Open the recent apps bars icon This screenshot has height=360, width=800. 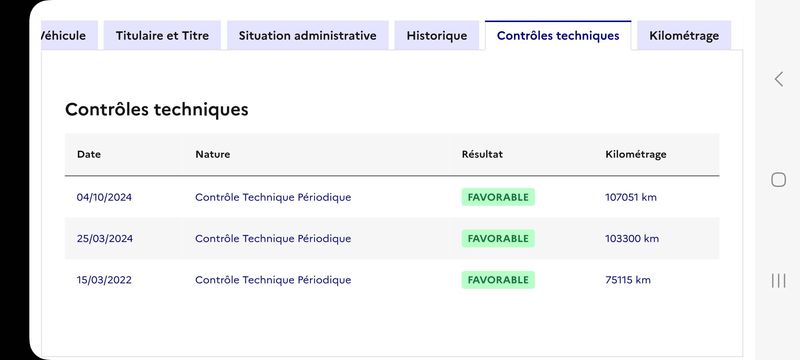click(x=779, y=280)
